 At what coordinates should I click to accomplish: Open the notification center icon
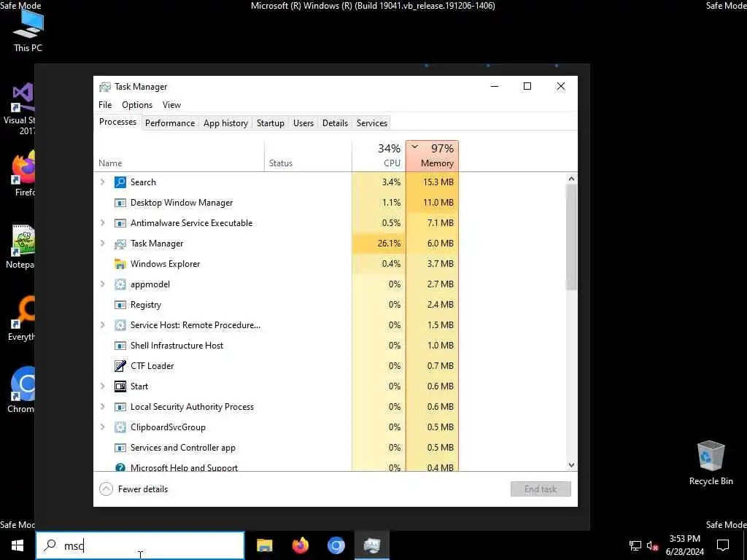click(723, 545)
